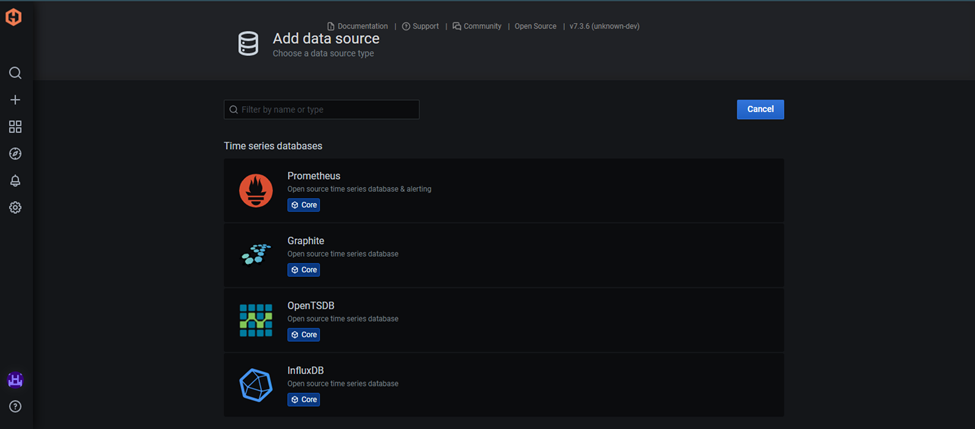Open the Open Source link
The height and width of the screenshot is (429, 975).
(535, 26)
